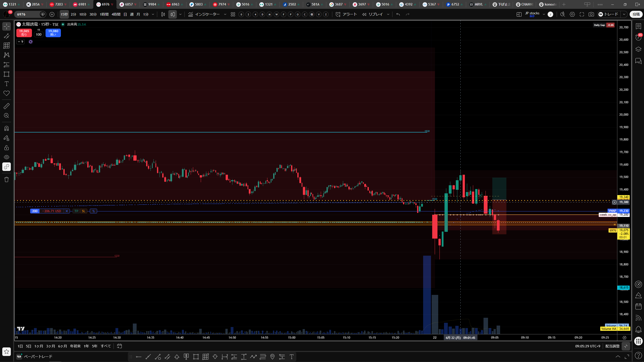Toggle hide all drawings eye icon
The image size is (644, 362).
(x=7, y=157)
